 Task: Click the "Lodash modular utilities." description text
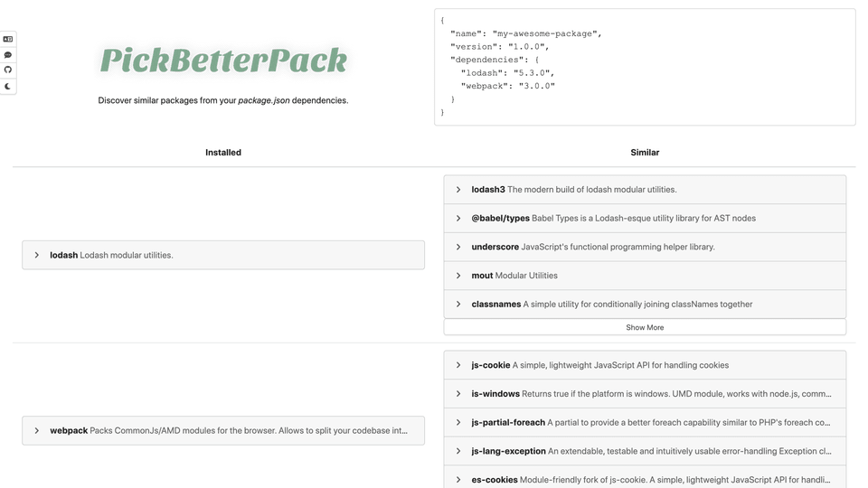127,255
